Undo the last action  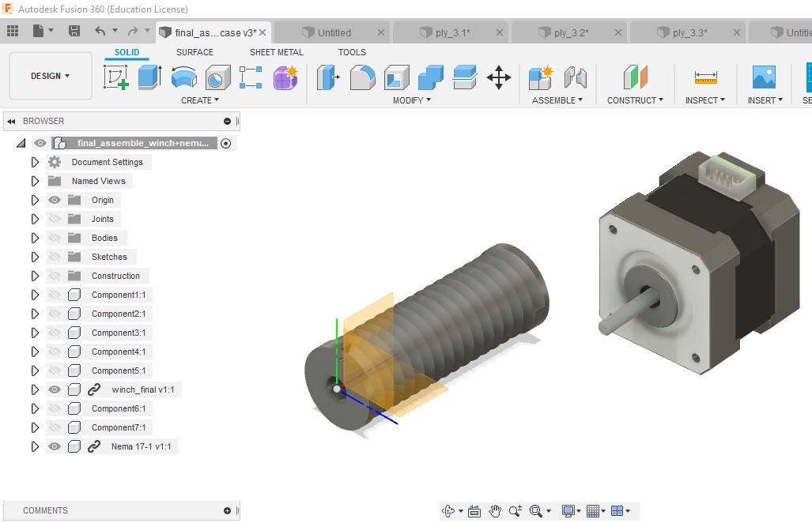click(100, 31)
